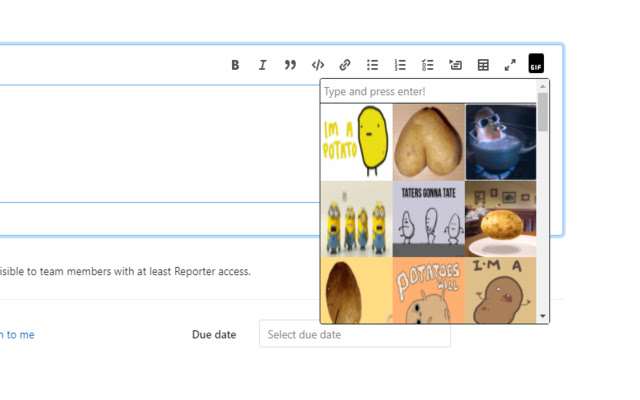Insert a blockquote
This screenshot has width=640, height=400.
290,65
